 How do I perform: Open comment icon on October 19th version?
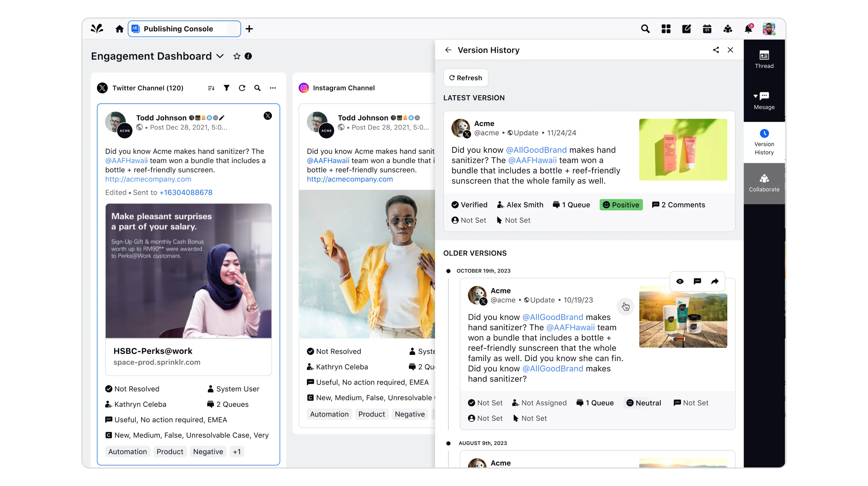tap(697, 281)
